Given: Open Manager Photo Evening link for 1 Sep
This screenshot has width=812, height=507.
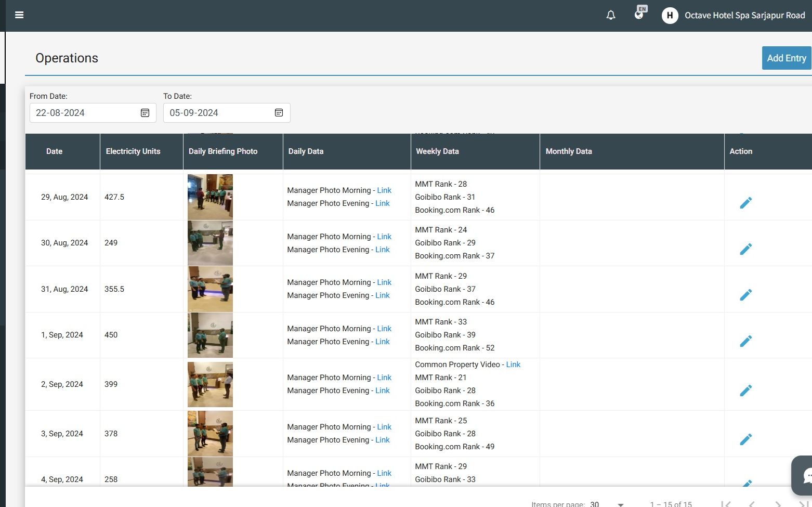Looking at the screenshot, I should 382,342.
